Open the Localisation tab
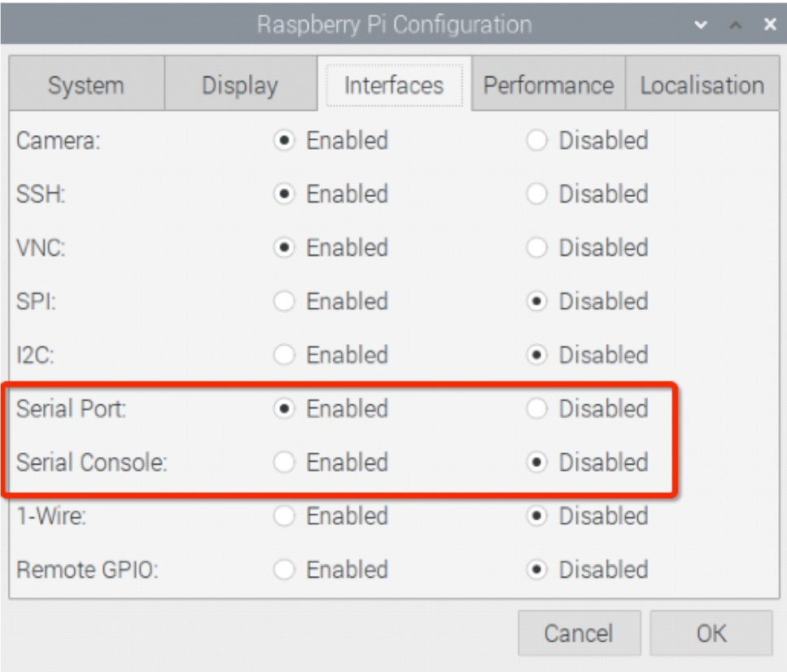The height and width of the screenshot is (672, 787). 702,85
